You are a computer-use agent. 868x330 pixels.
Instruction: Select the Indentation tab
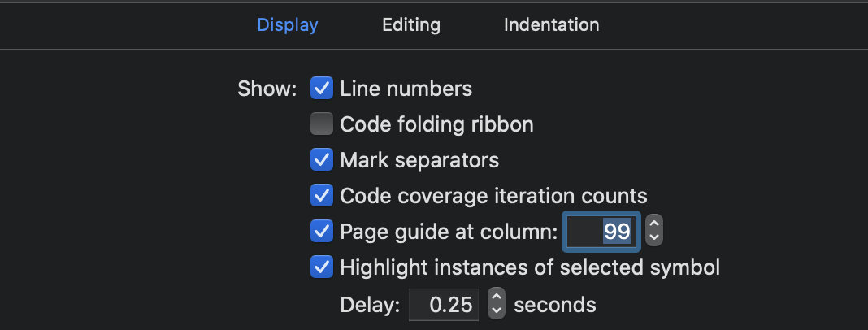click(551, 24)
